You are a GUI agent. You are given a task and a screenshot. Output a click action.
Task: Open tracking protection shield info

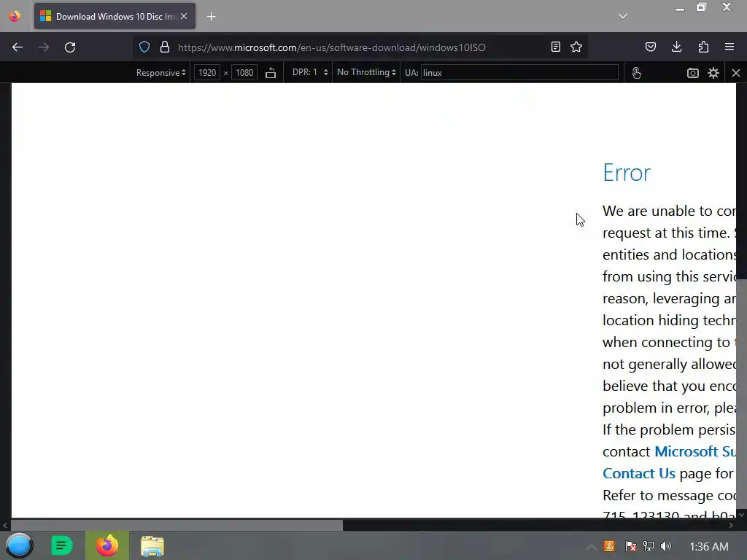coord(144,47)
